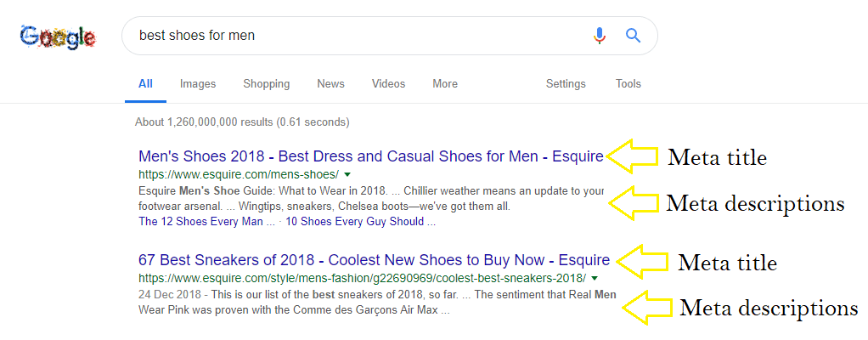
Task: Switch to the Images tab
Action: point(198,84)
